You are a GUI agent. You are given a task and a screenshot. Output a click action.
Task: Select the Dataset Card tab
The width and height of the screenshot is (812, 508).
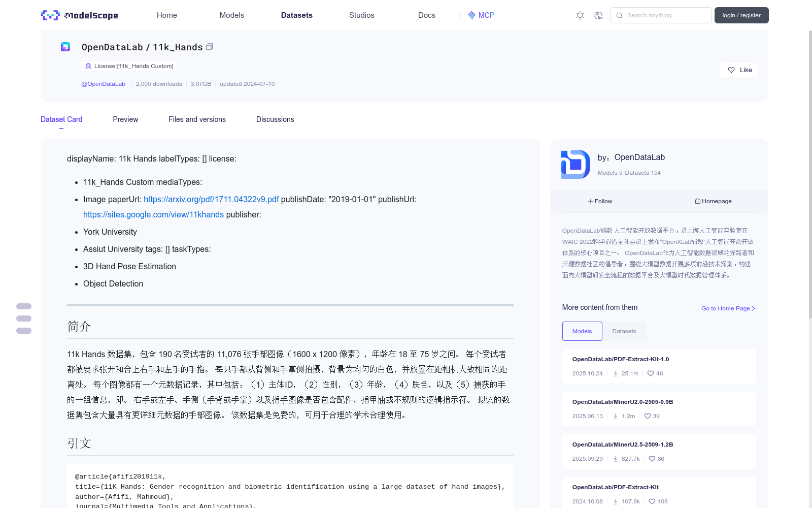point(61,119)
